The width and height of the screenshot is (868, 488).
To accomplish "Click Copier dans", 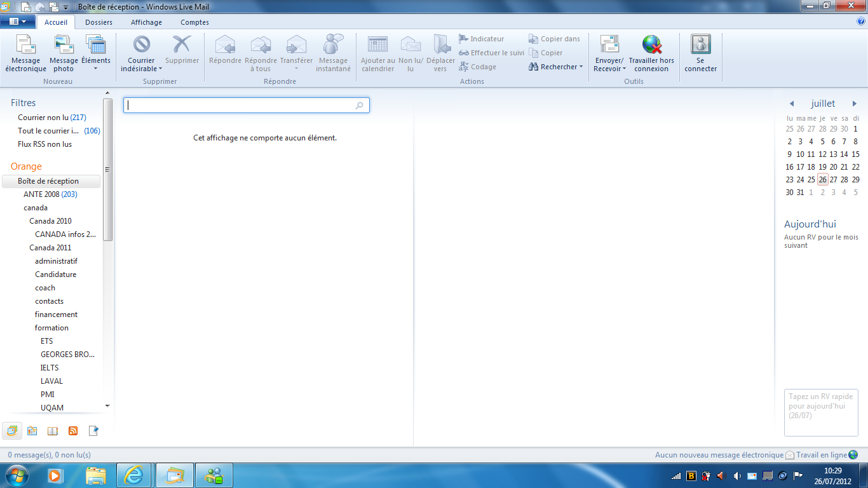I will [555, 39].
